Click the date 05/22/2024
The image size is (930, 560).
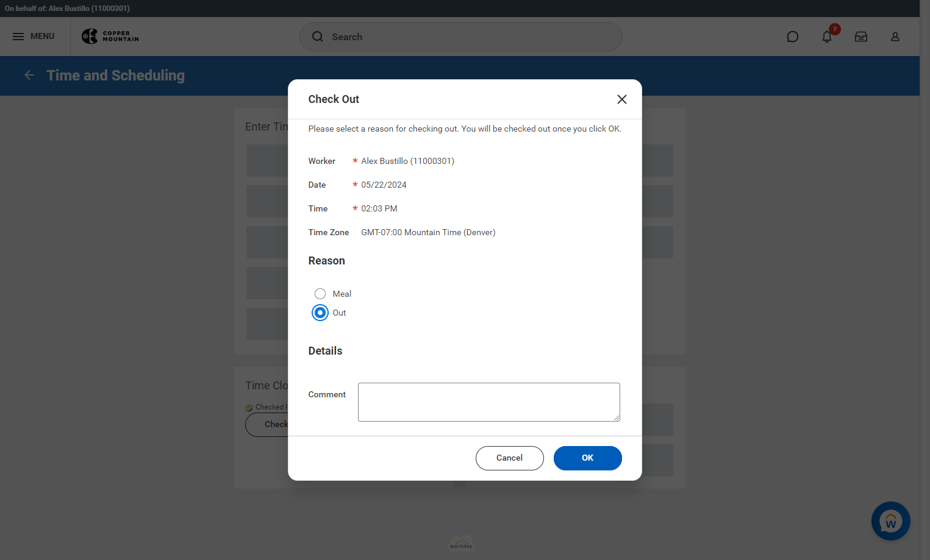point(384,185)
